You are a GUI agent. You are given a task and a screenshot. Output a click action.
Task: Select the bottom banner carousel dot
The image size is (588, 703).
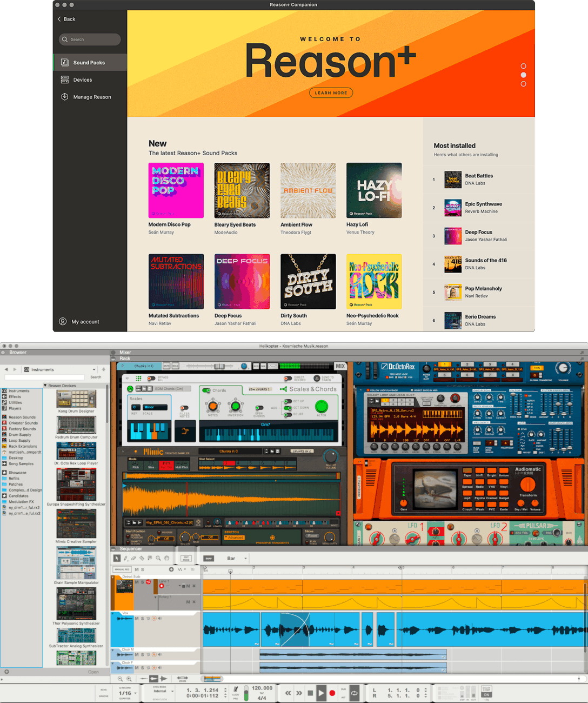(x=523, y=84)
